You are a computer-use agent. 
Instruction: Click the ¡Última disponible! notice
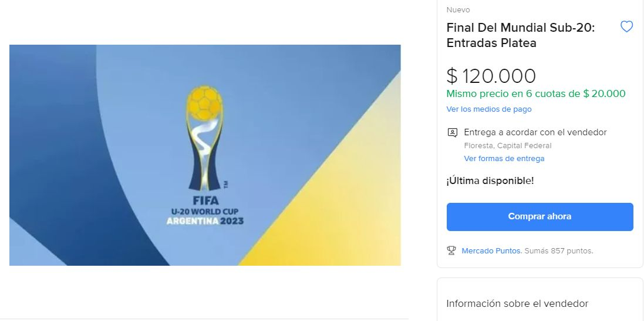[x=490, y=180]
